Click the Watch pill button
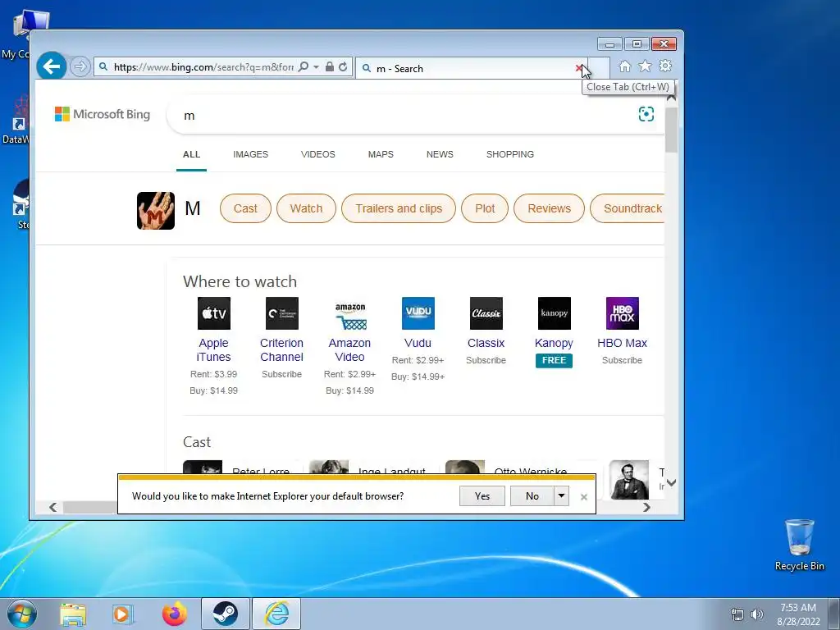The image size is (840, 630). point(307,208)
